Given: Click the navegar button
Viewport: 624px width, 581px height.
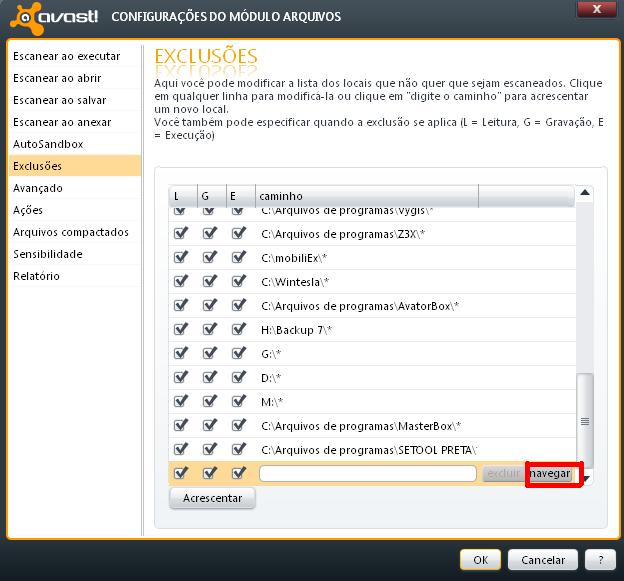Looking at the screenshot, I should click(550, 474).
